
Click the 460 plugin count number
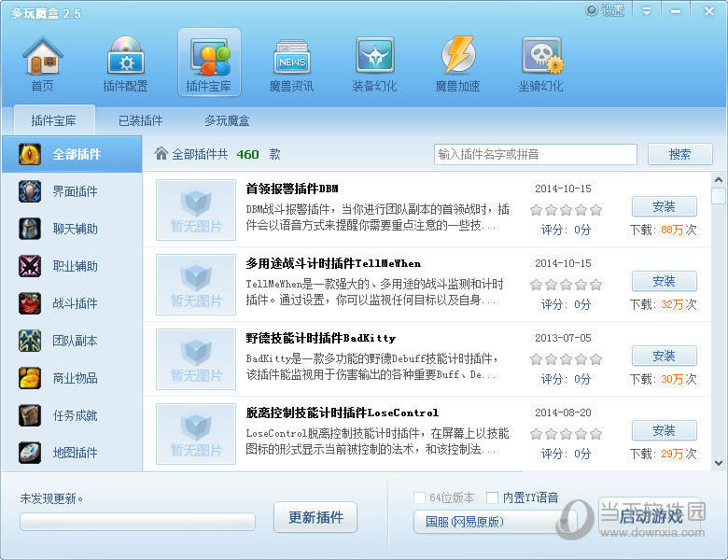247,154
